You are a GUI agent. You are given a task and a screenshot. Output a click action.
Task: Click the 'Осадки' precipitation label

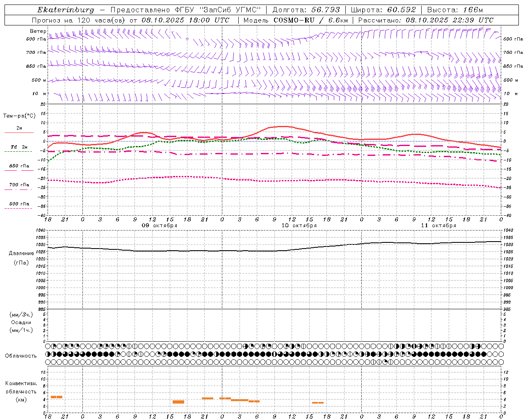pos(21,322)
